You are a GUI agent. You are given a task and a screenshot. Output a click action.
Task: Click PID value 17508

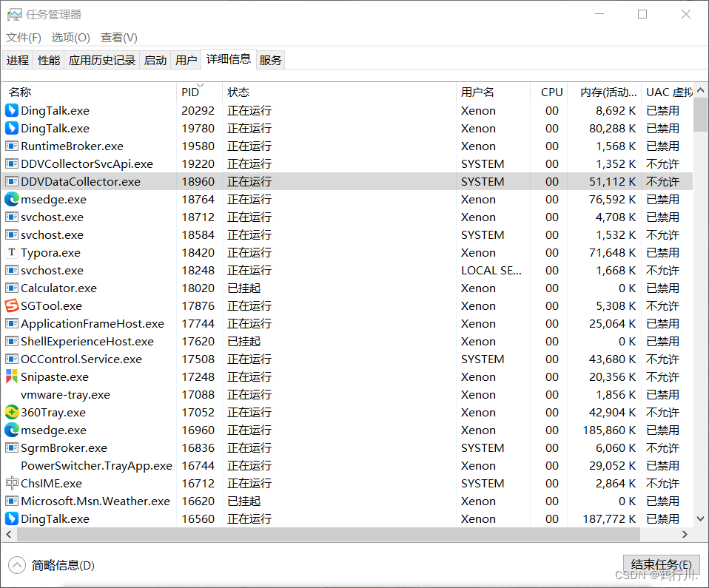[198, 359]
